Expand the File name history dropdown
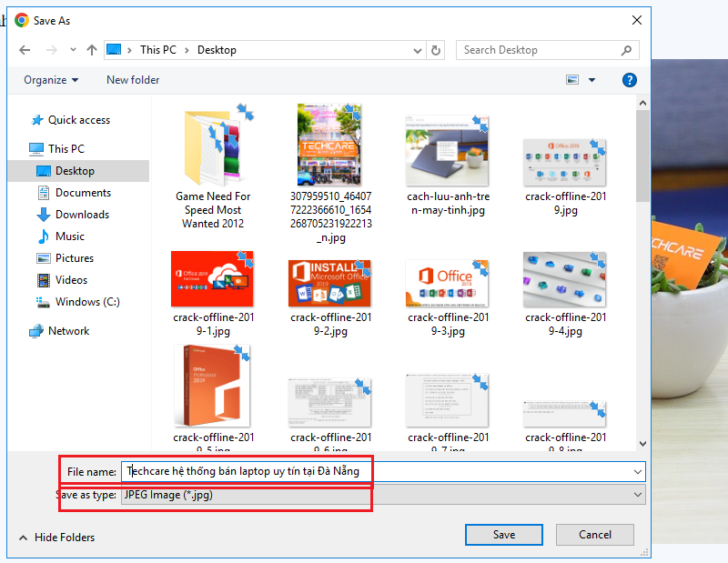Image resolution: width=728 pixels, height=563 pixels. (636, 471)
